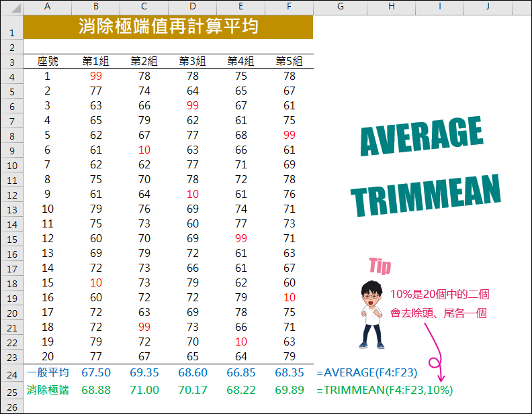Image resolution: width=532 pixels, height=414 pixels.
Task: Click trimmed mean value 71.00
Action: coord(144,390)
